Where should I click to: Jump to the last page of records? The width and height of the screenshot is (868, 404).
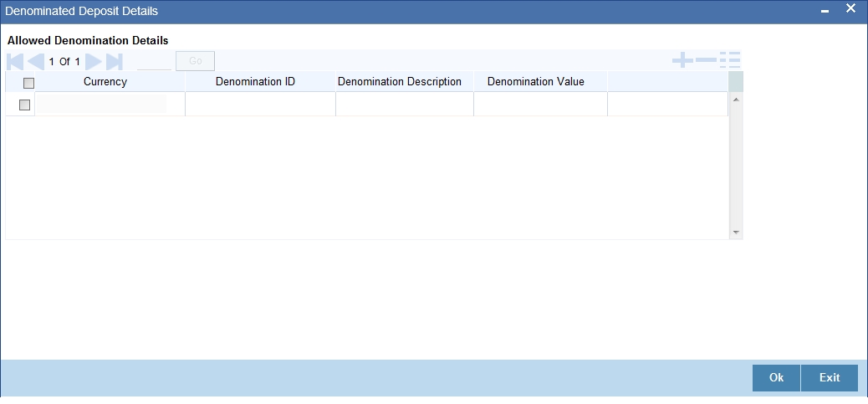pyautogui.click(x=114, y=61)
